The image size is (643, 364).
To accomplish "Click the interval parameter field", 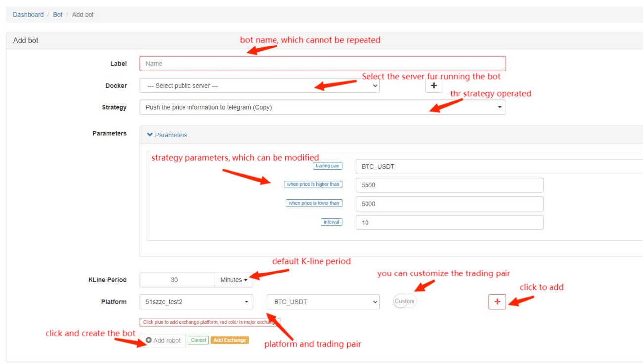I will (x=450, y=223).
